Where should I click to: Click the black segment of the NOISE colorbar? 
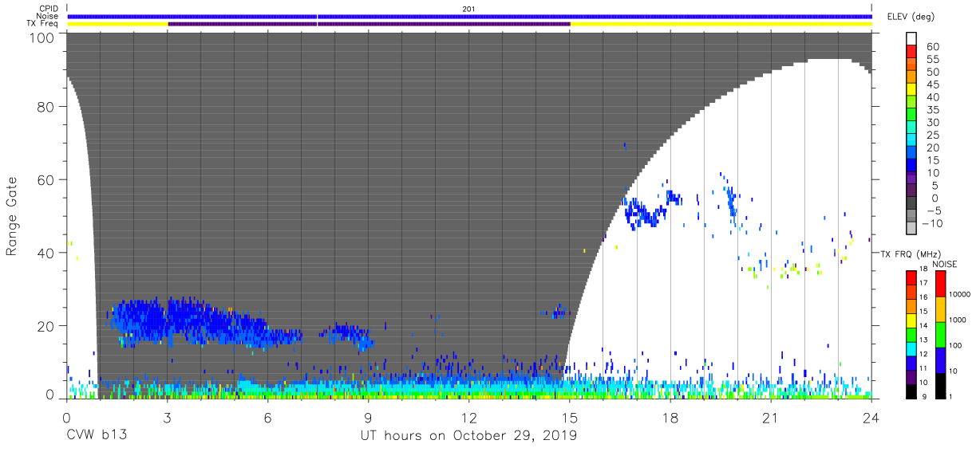tap(941, 385)
